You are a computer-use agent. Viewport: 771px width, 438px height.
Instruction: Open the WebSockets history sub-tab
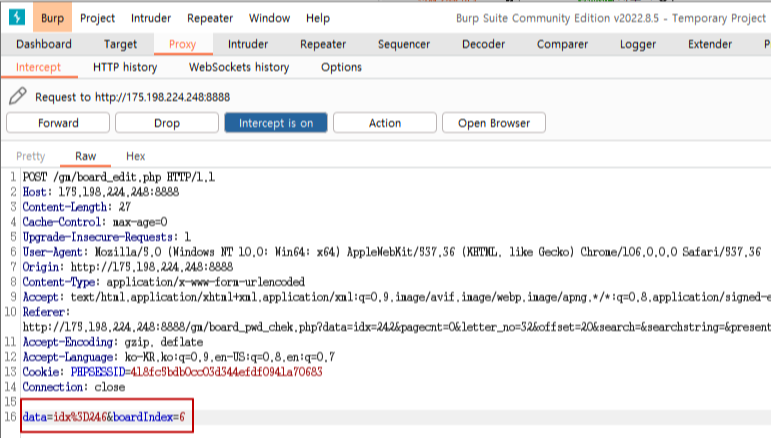click(x=239, y=67)
